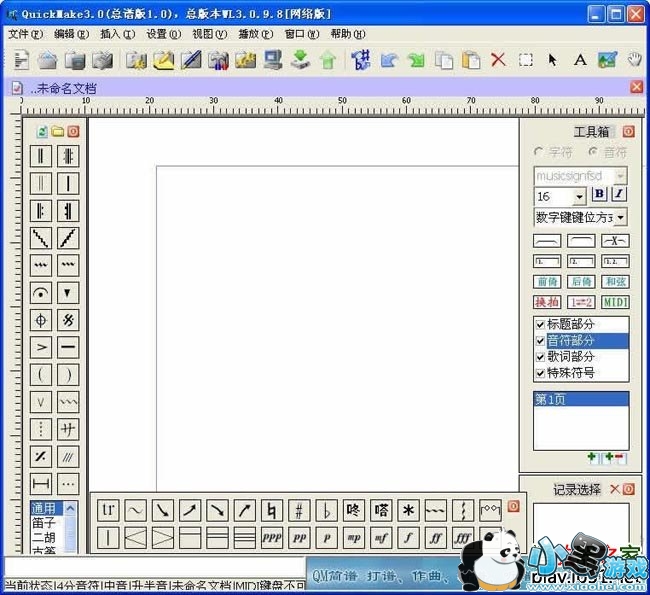Insert the trill 'tr' symbol
Screen dimensions: 650x595
point(108,510)
